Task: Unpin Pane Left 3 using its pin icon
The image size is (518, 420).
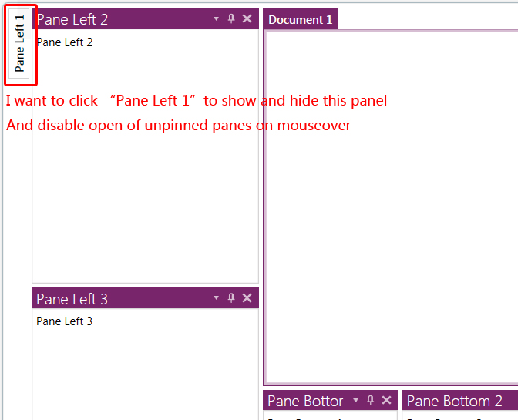Action: click(231, 298)
